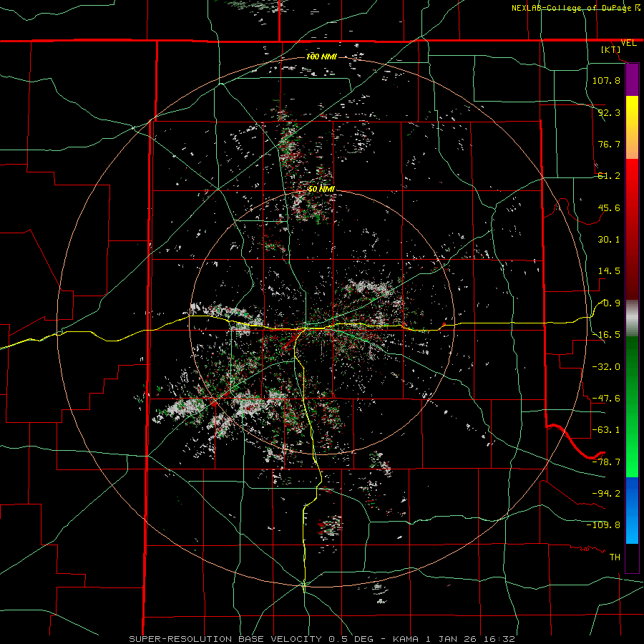Image resolution: width=644 pixels, height=644 pixels.
Task: Click the 30.1 legend value
Action: (609, 240)
